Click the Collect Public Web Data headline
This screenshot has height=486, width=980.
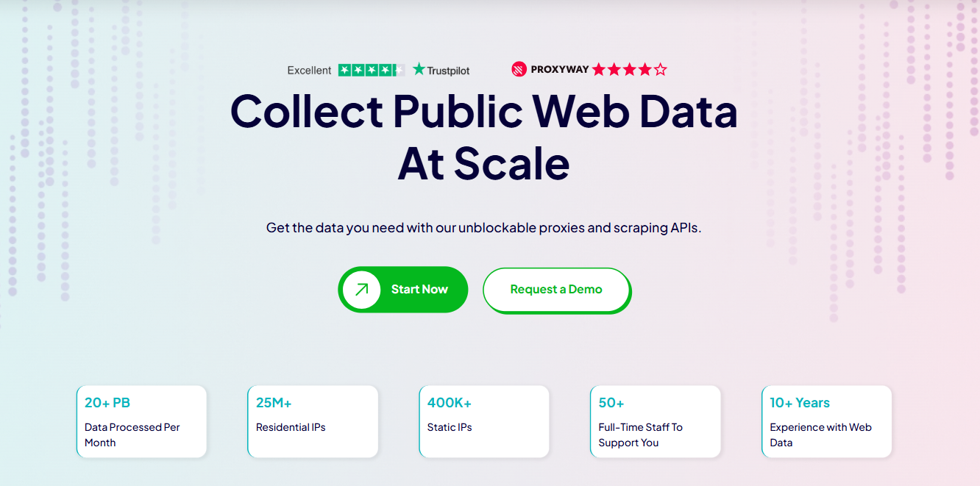[484, 110]
